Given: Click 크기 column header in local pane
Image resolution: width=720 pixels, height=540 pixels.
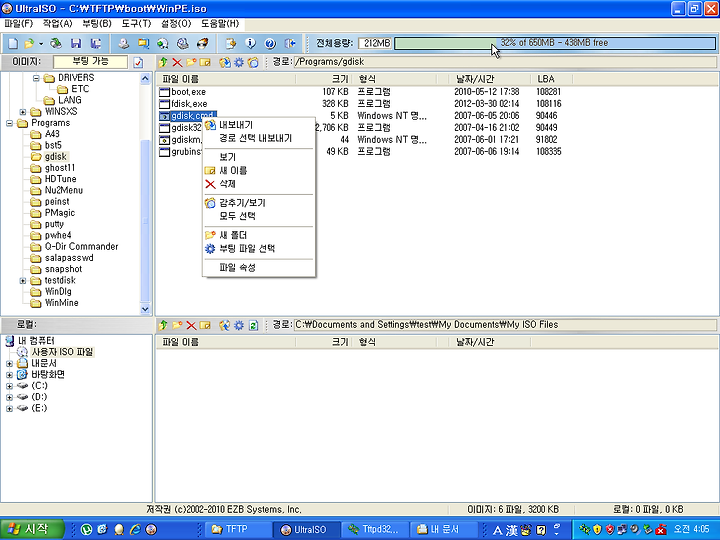Looking at the screenshot, I should tap(323, 342).
